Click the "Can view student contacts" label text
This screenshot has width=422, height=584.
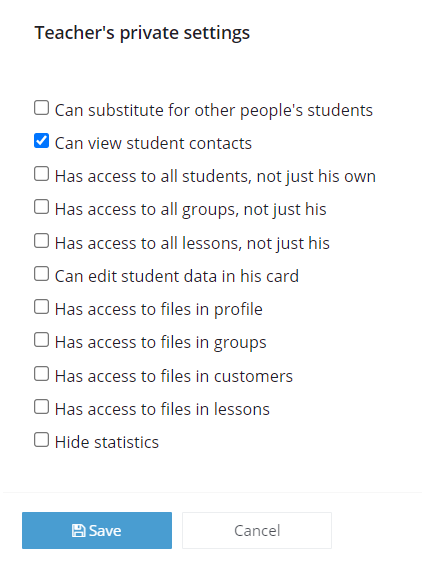coord(153,143)
